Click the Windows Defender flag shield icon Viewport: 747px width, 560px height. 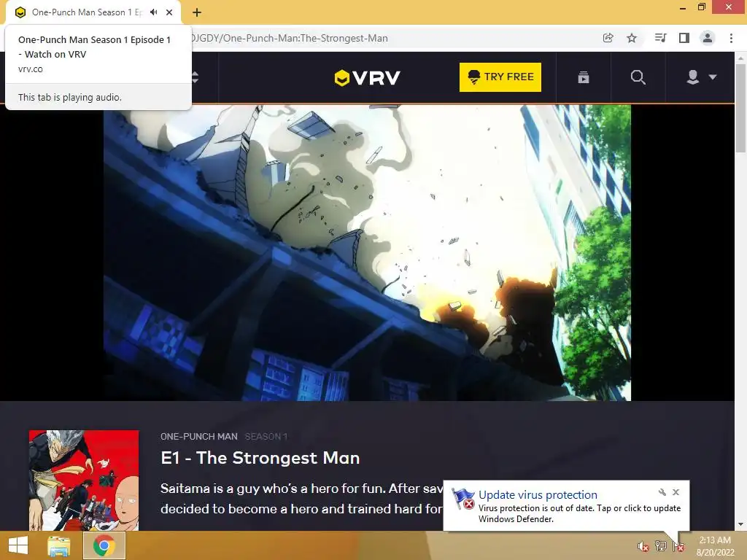pos(462,499)
